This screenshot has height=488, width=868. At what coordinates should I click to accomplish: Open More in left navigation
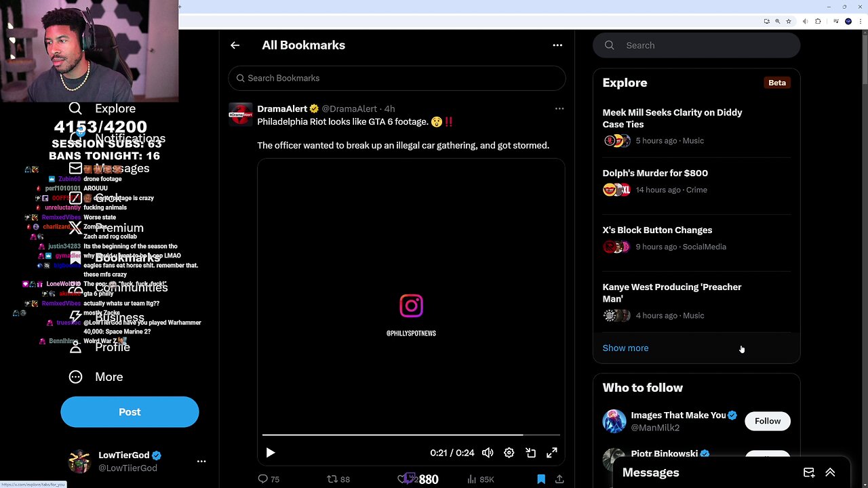tap(96, 377)
